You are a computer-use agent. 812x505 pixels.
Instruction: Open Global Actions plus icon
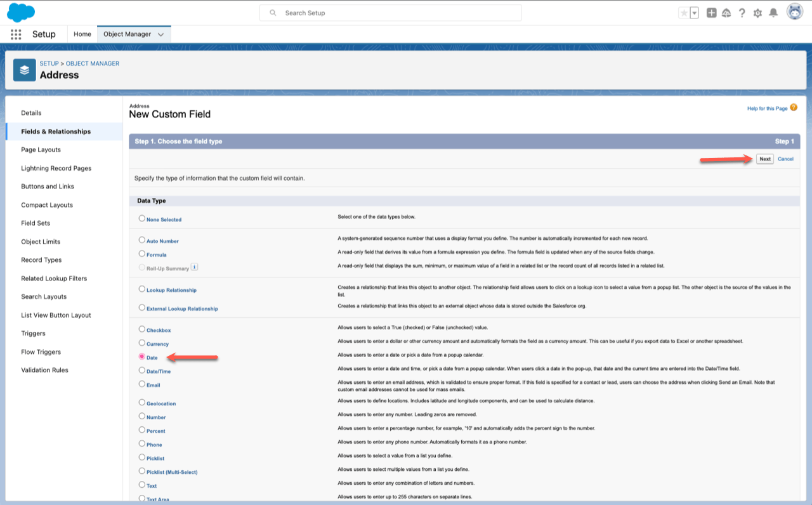[x=711, y=13]
